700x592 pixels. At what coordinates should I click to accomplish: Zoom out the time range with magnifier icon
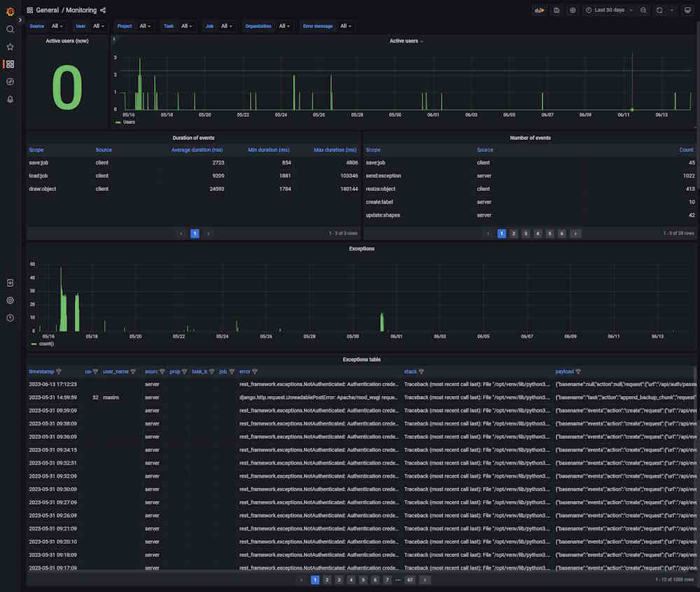[x=643, y=10]
